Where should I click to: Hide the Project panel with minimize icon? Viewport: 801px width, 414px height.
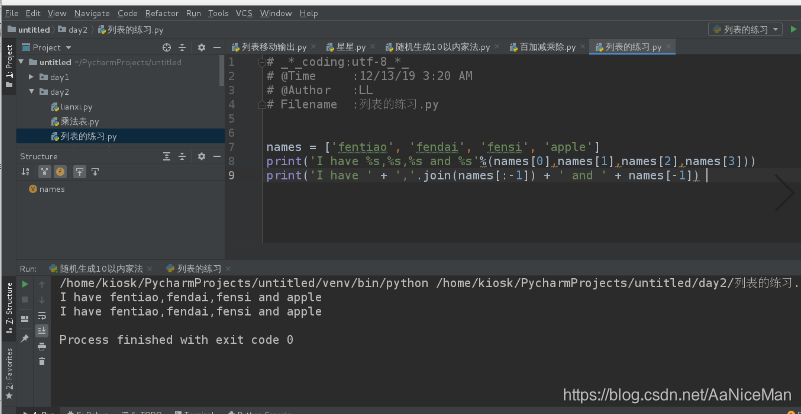click(x=217, y=48)
